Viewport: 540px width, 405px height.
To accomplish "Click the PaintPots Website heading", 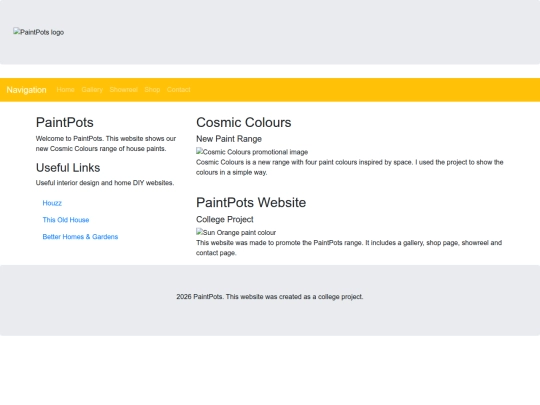I will coord(251,202).
